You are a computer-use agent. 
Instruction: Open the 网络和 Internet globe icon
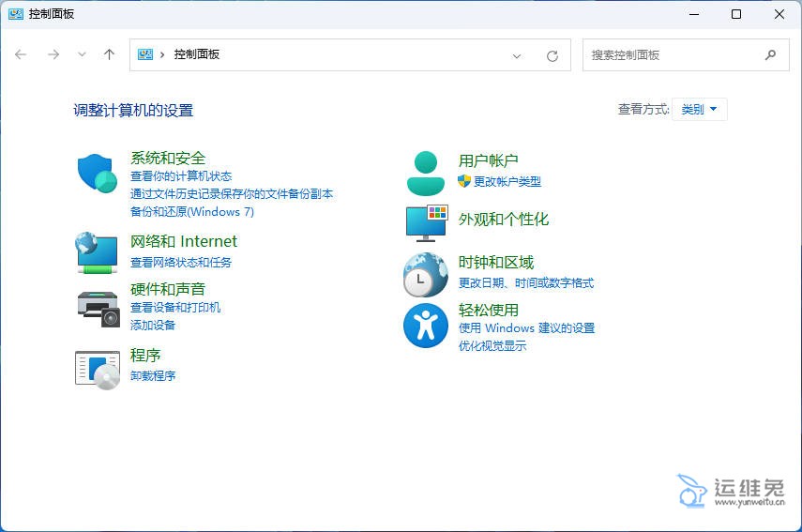[x=97, y=252]
